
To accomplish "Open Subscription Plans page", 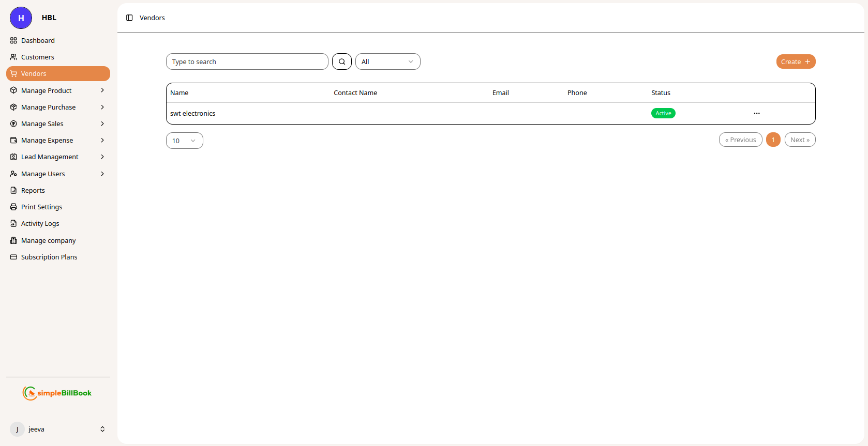I will pos(49,257).
